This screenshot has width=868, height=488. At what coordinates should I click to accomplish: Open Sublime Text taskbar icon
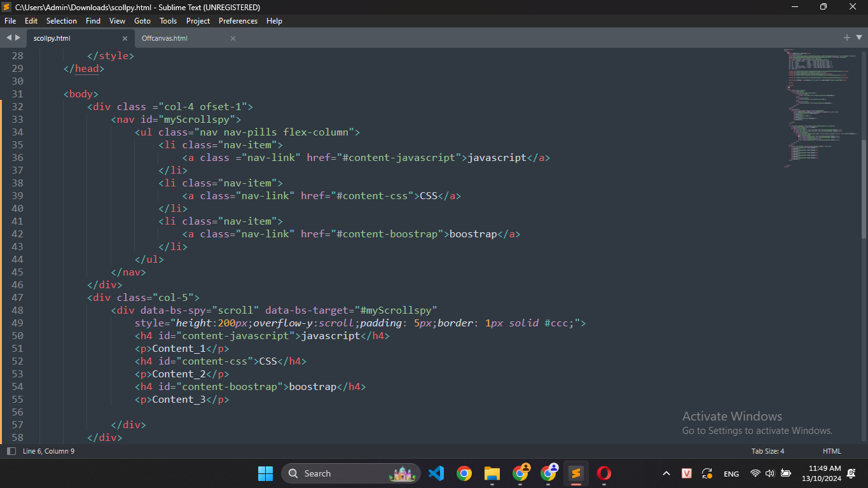click(x=576, y=473)
